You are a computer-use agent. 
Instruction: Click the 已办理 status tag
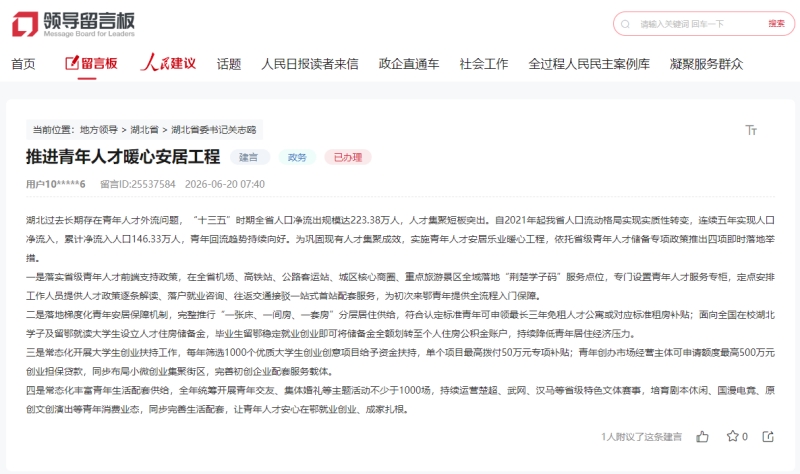(348, 157)
